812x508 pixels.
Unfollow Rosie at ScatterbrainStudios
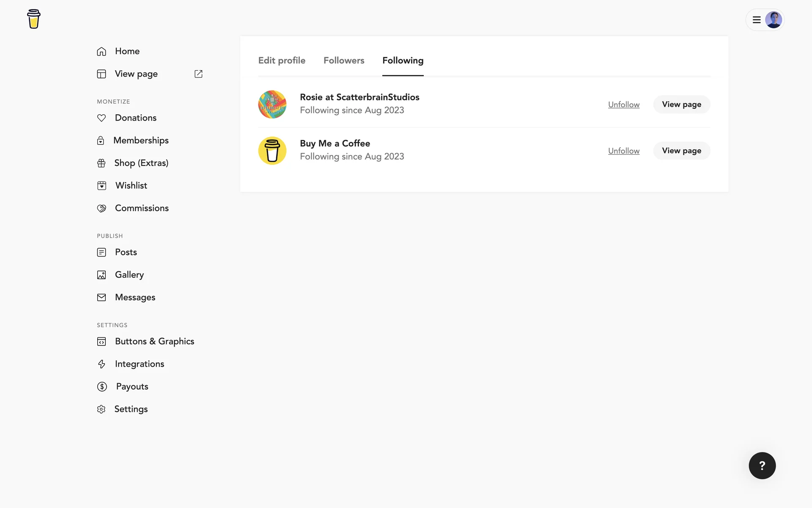[623, 105]
